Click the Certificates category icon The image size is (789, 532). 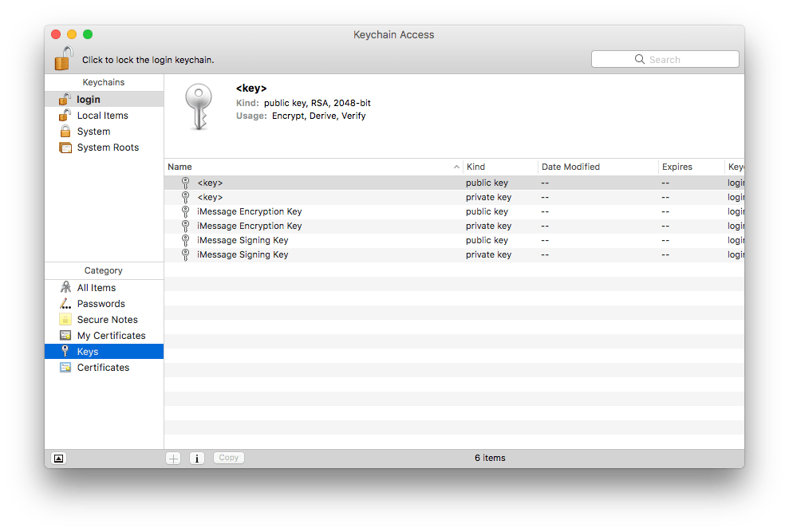click(65, 367)
